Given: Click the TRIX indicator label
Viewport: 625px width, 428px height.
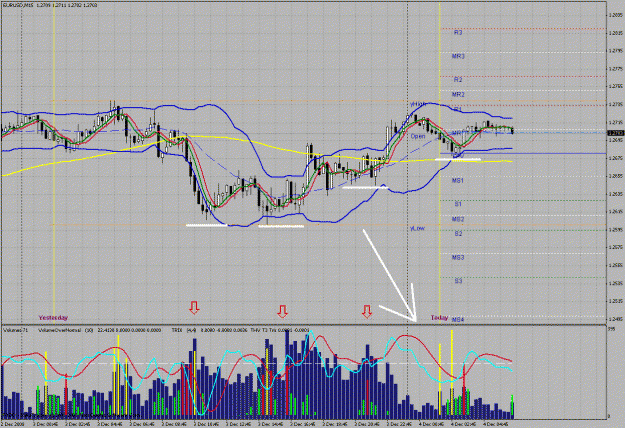Looking at the screenshot, I should click(x=177, y=330).
